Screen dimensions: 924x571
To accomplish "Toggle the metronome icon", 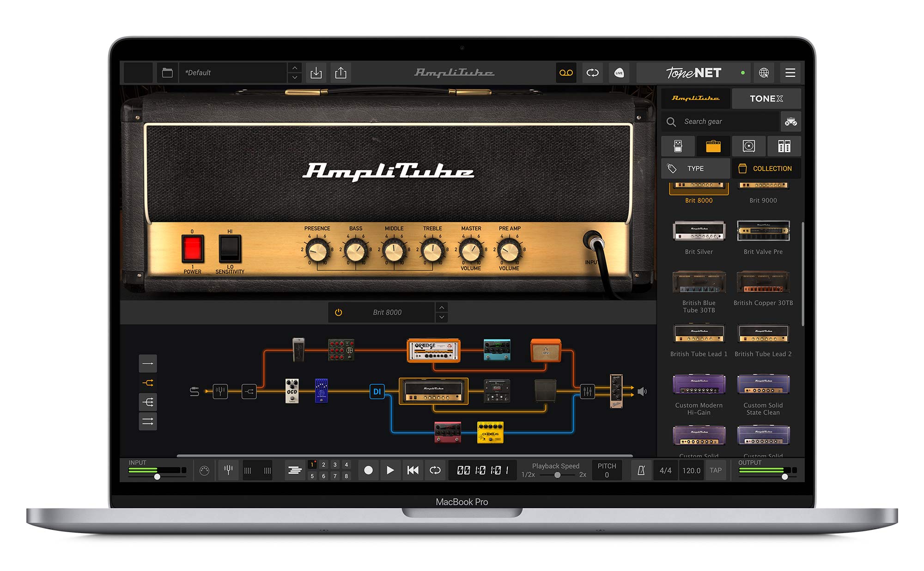I will 641,470.
